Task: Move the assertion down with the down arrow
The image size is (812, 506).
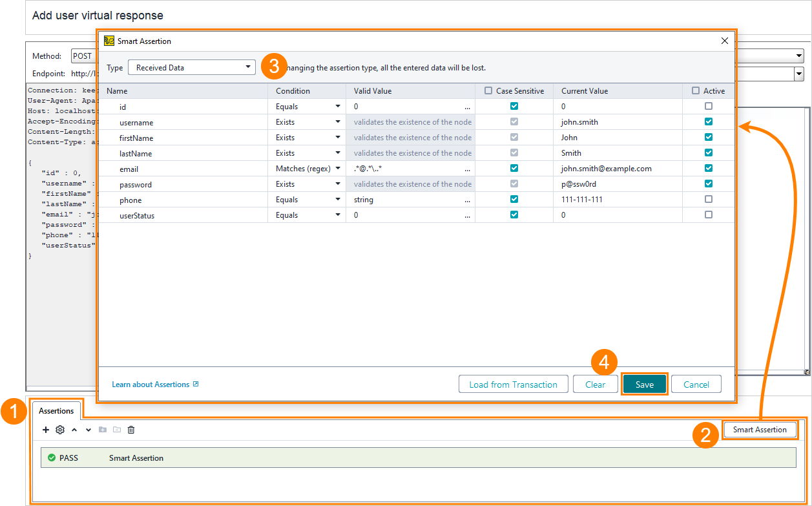Action: [88, 430]
